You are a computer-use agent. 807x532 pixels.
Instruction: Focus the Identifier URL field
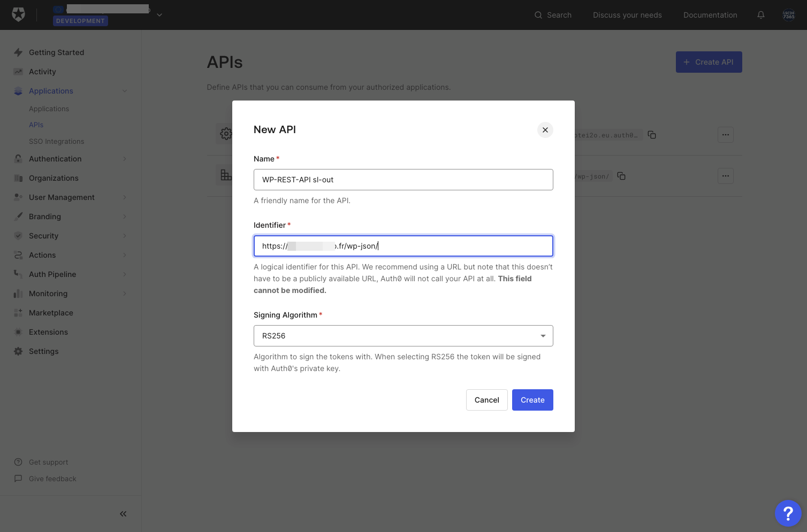pos(403,246)
